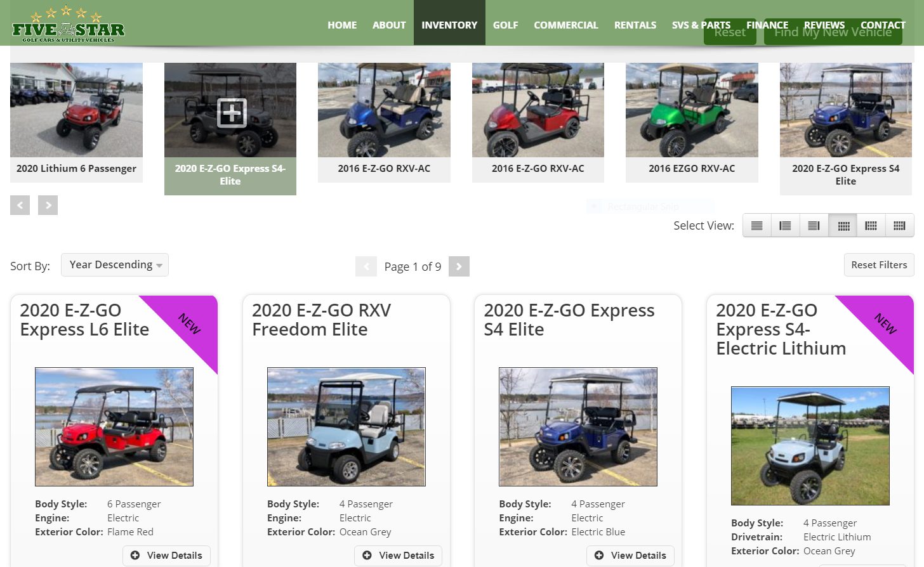Image resolution: width=924 pixels, height=567 pixels.
Task: Open the ABOUT menu item
Action: click(389, 25)
